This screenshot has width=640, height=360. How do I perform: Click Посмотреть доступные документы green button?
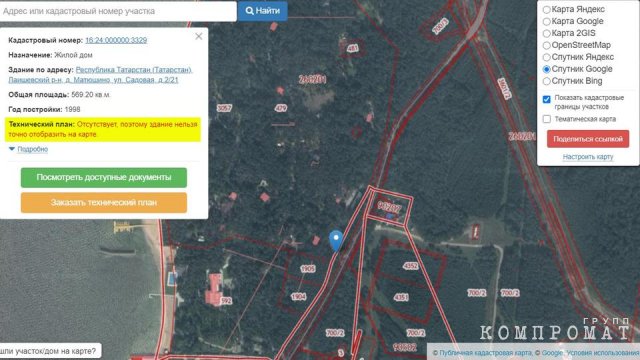[104, 178]
